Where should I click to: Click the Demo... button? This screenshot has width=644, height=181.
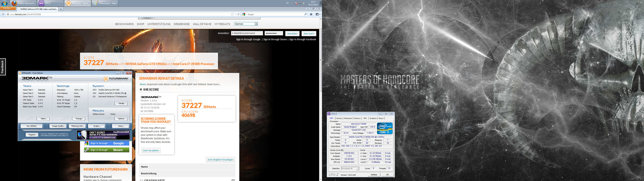121,126
